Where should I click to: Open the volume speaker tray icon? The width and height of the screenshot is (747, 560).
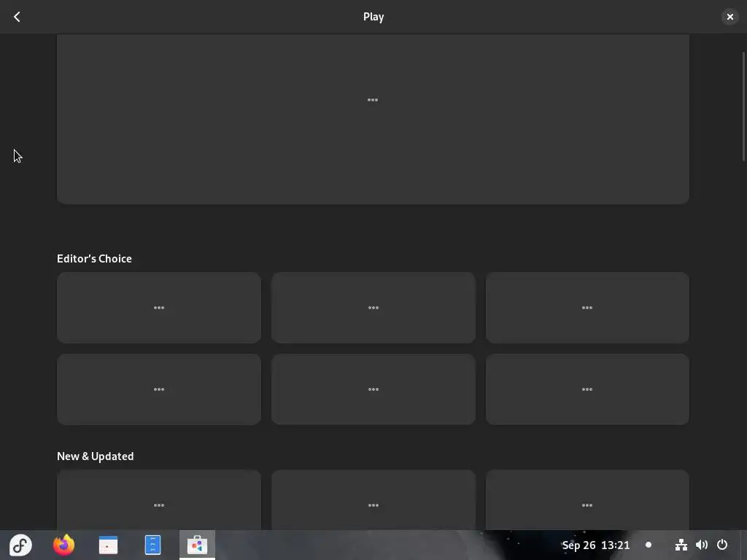(701, 545)
